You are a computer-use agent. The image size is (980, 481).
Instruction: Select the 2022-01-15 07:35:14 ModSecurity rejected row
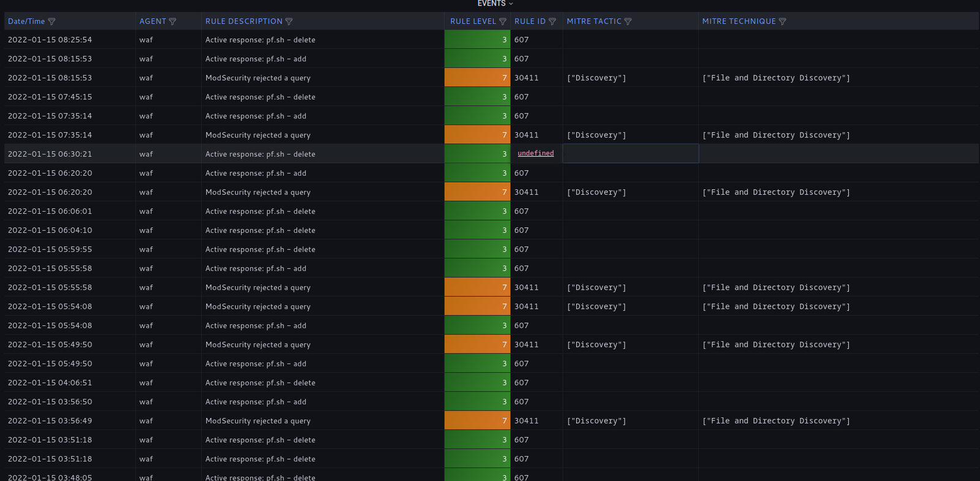pos(258,135)
